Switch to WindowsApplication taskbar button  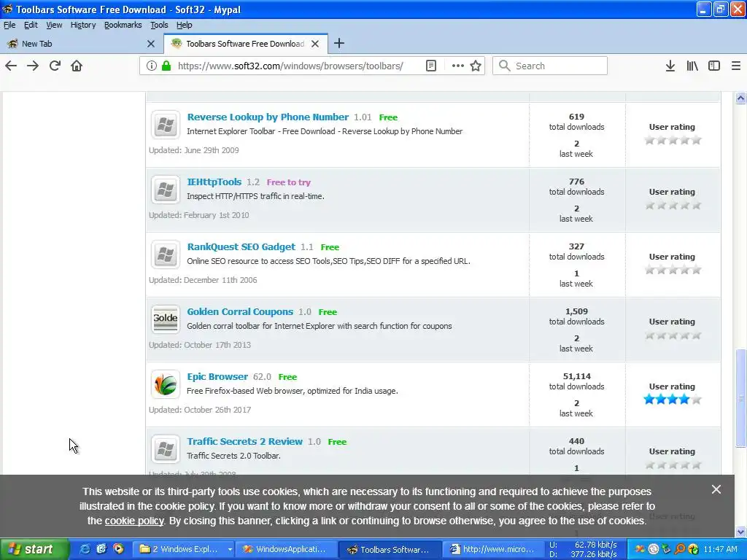pos(285,549)
